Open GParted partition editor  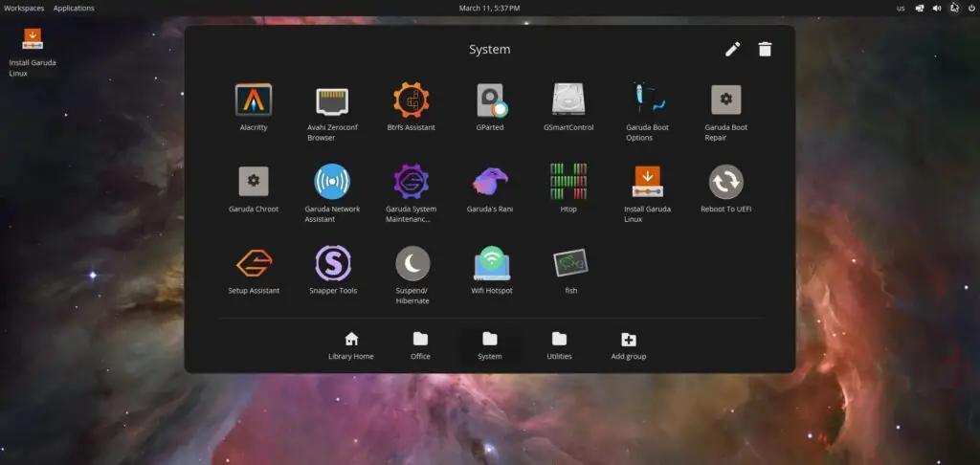coord(491,100)
